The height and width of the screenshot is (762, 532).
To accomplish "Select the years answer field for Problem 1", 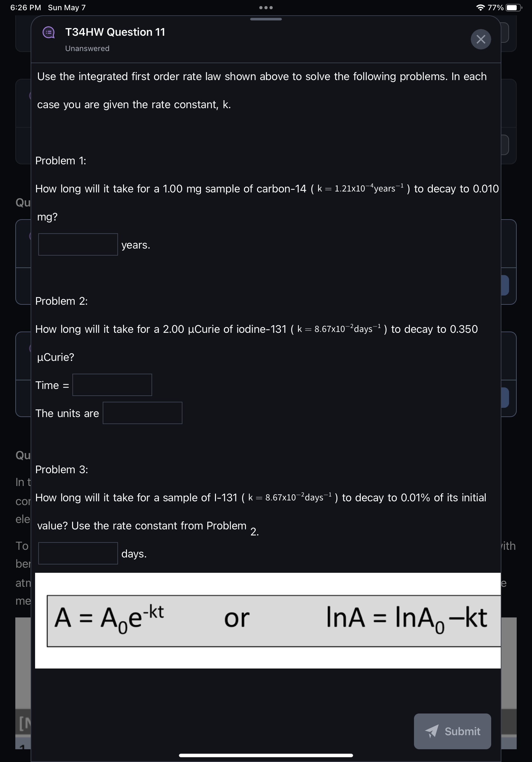I will (x=78, y=245).
